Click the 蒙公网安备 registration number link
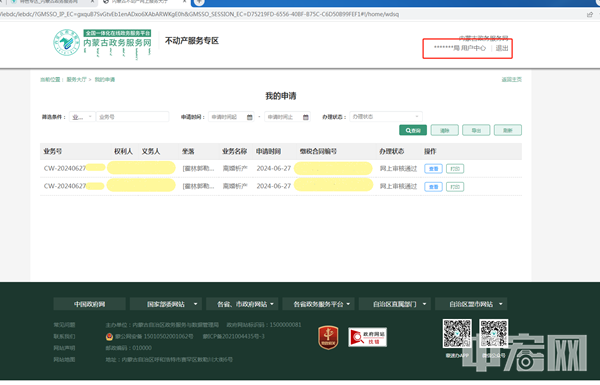The image size is (600, 385). point(154,336)
